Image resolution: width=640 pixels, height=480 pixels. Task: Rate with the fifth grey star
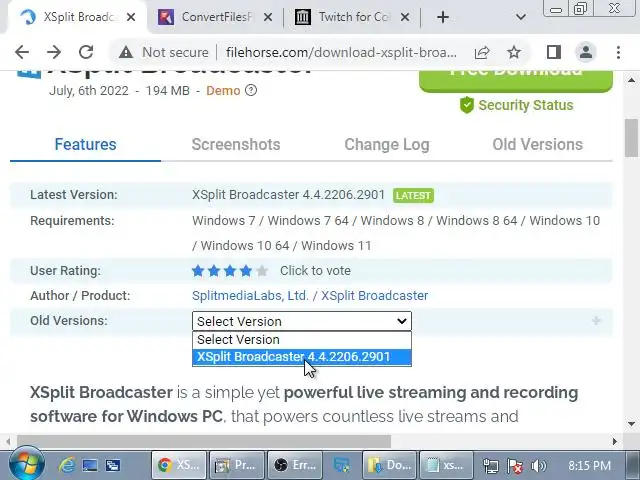click(262, 271)
